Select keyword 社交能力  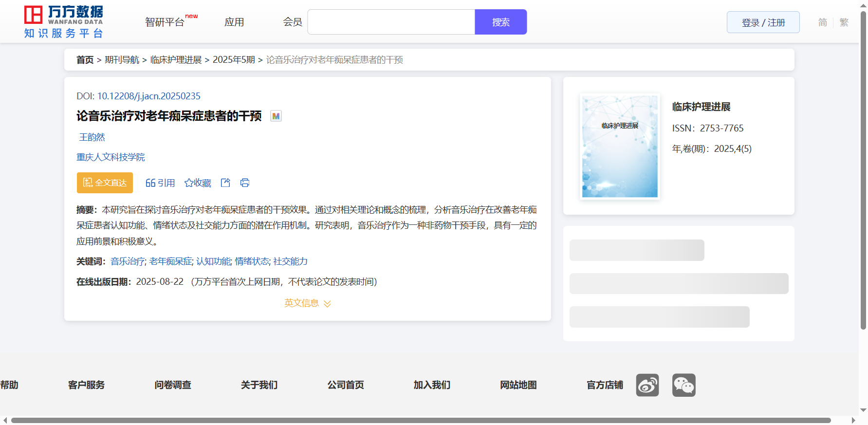pyautogui.click(x=290, y=261)
